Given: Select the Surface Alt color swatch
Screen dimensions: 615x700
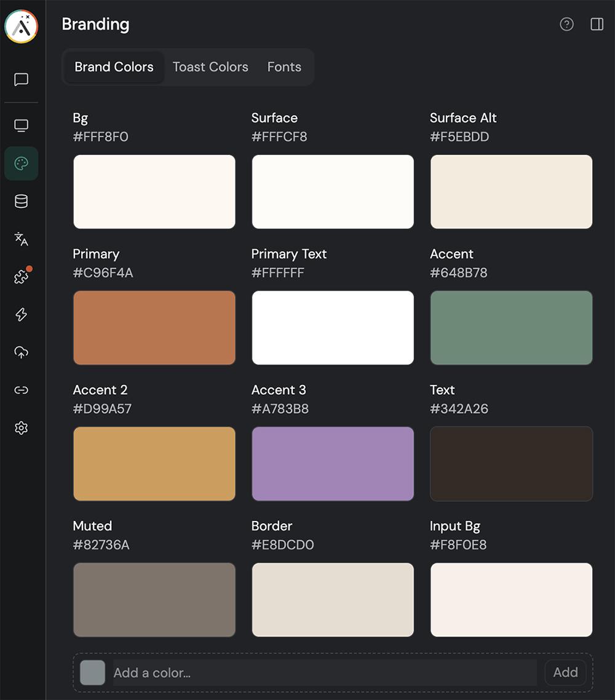Looking at the screenshot, I should (512, 192).
